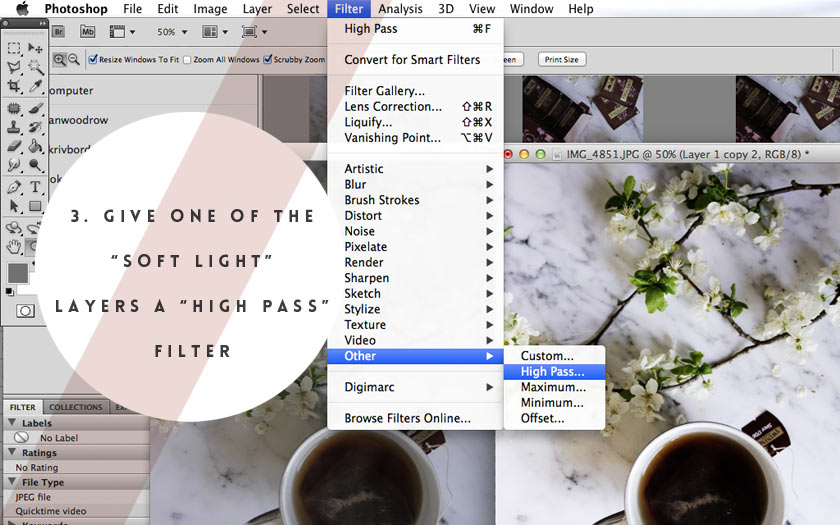
Task: Select the Crop tool
Action: [14, 86]
